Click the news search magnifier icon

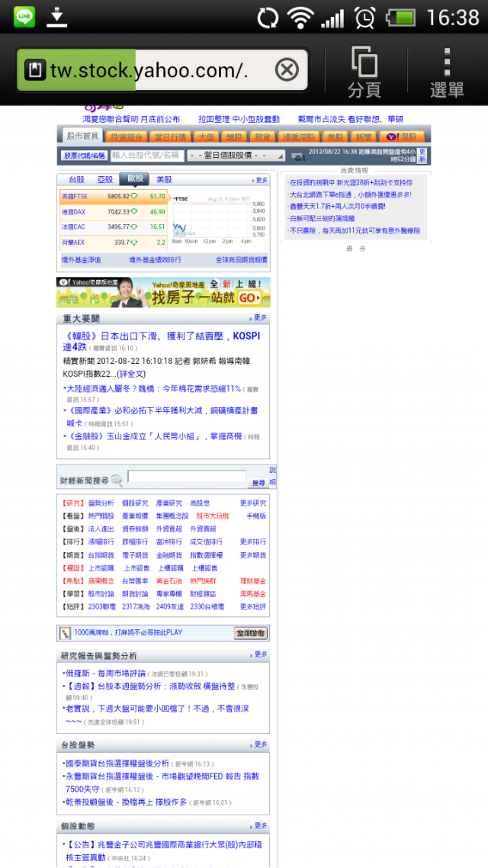tap(117, 480)
